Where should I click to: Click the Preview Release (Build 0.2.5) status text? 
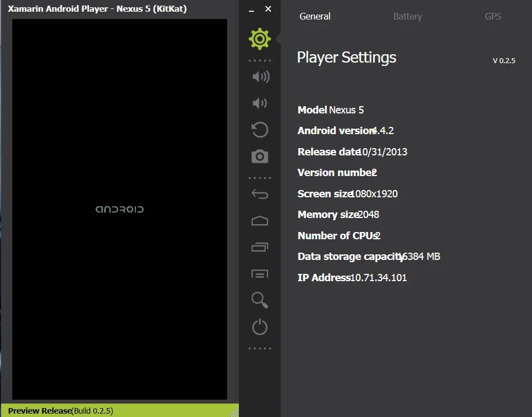click(x=61, y=411)
